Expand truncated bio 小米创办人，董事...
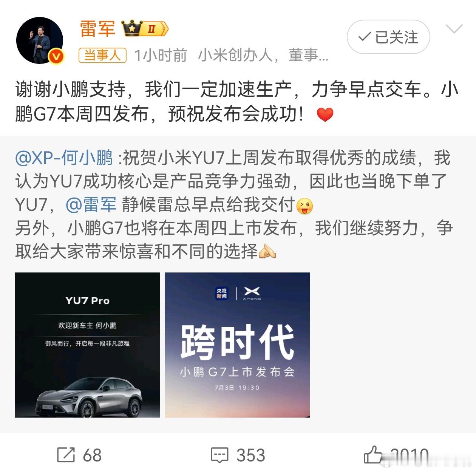 263,56
